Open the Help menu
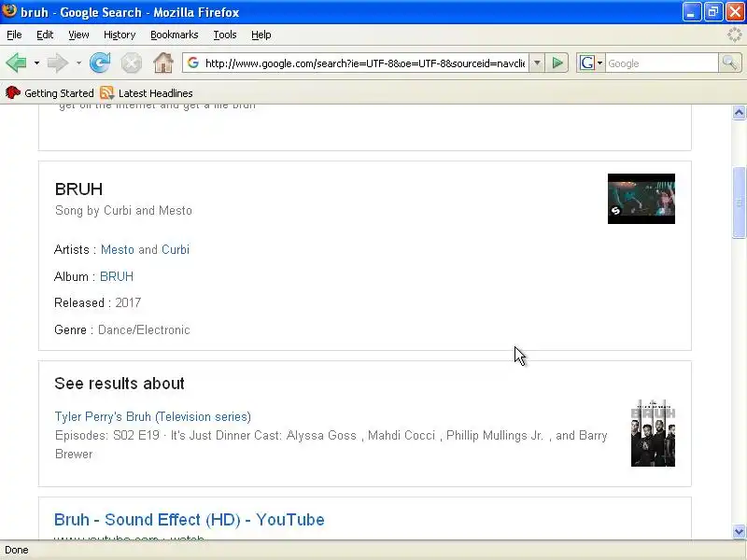 pyautogui.click(x=261, y=35)
